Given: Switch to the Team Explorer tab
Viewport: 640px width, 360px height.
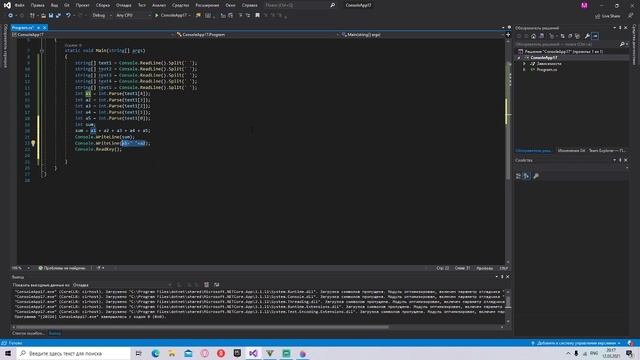Looking at the screenshot, I should (607, 151).
